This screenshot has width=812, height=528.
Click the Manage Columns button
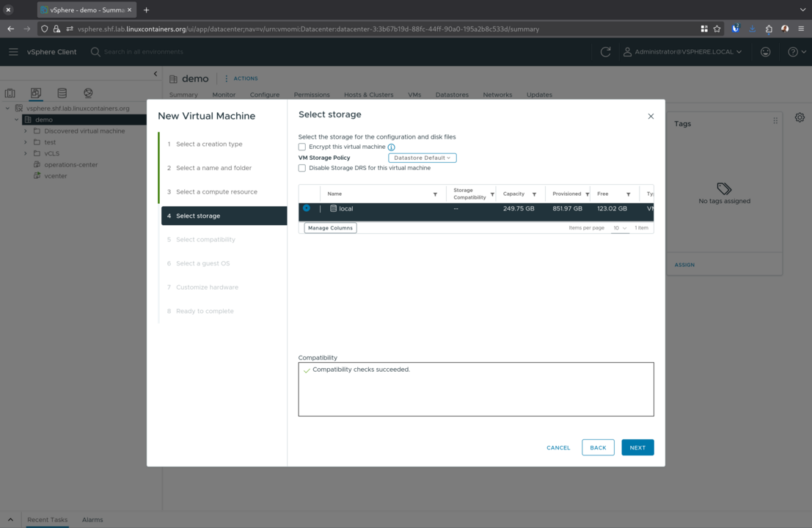[x=329, y=227]
